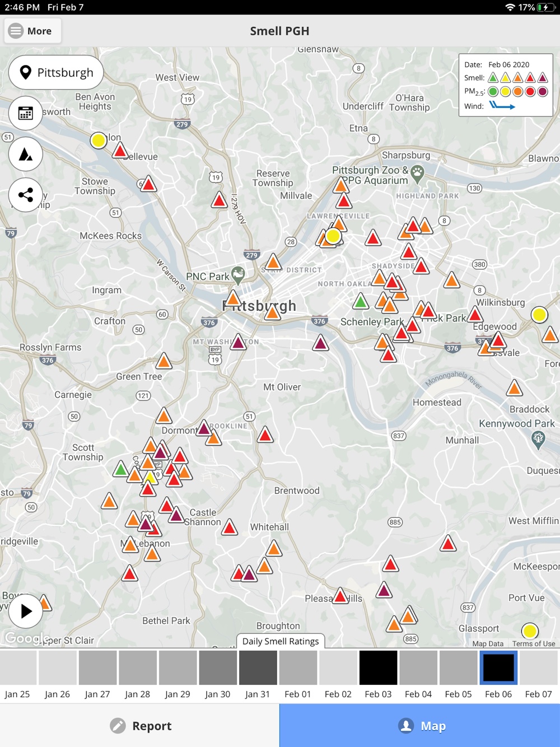Tap the Kennywood Park map pin
This screenshot has height=747, width=560.
pos(538,440)
